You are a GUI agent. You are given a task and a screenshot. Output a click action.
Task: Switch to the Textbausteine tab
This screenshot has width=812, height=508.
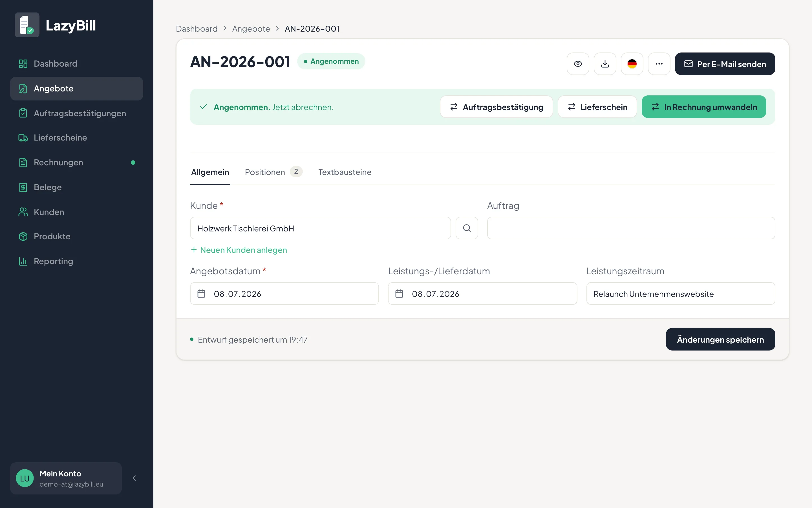click(x=345, y=172)
